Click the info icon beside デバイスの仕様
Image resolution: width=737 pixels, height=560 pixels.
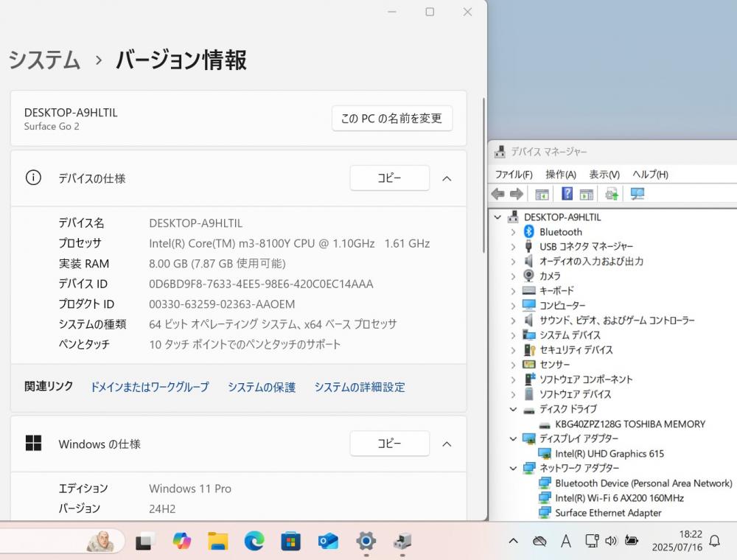pos(33,178)
